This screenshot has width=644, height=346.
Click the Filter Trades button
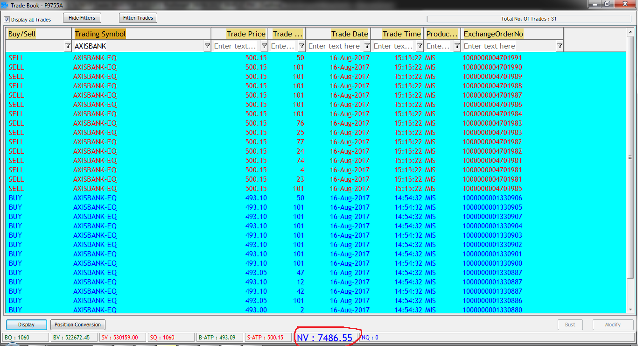[x=138, y=18]
